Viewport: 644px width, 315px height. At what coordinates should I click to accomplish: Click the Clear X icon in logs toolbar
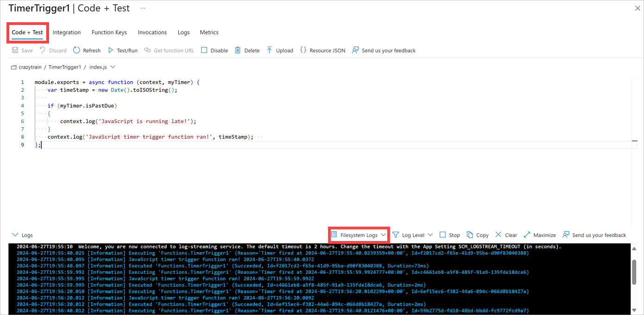point(498,235)
